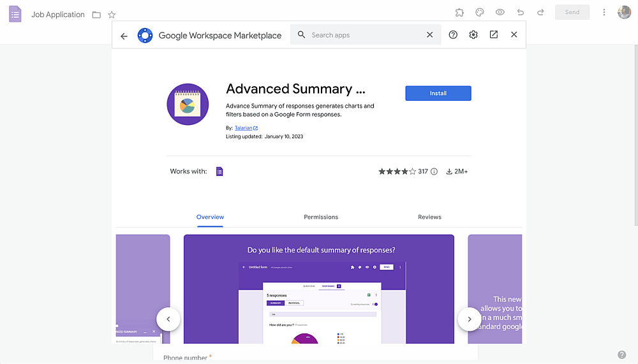Show previous screenshot in carousel

(x=168, y=319)
